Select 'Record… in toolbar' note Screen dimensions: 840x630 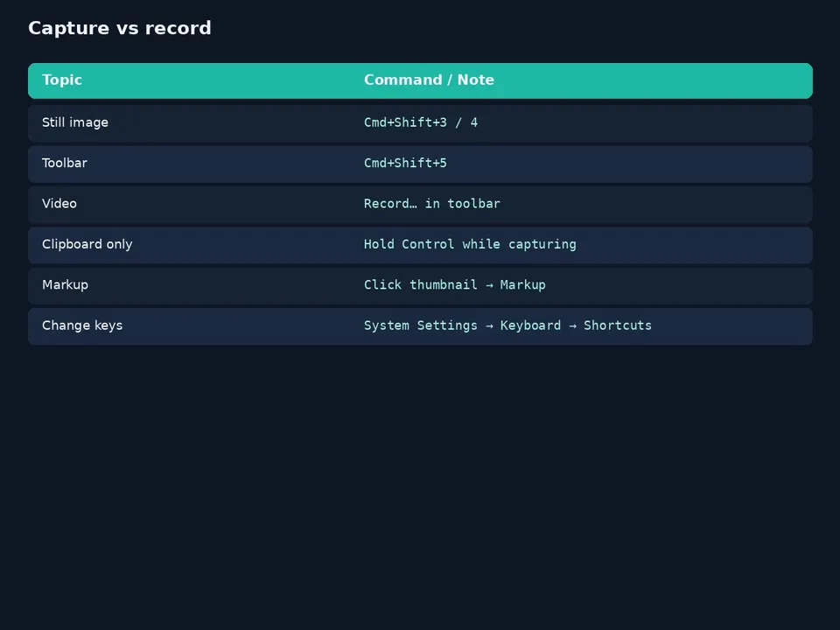click(x=431, y=204)
